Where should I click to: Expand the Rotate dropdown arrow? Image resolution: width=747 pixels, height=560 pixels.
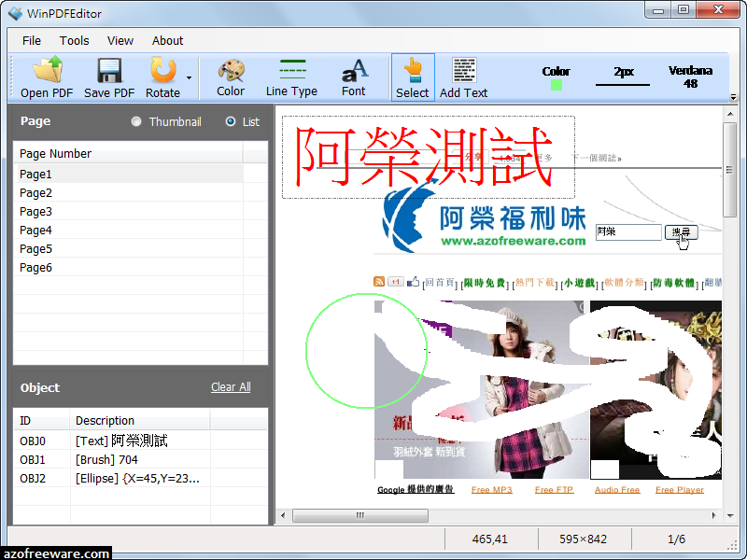190,77
